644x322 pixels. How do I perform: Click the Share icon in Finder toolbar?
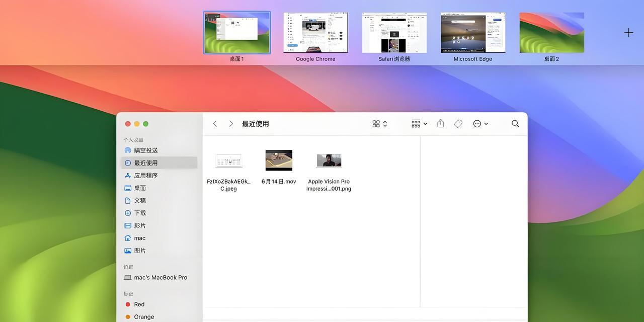(441, 123)
